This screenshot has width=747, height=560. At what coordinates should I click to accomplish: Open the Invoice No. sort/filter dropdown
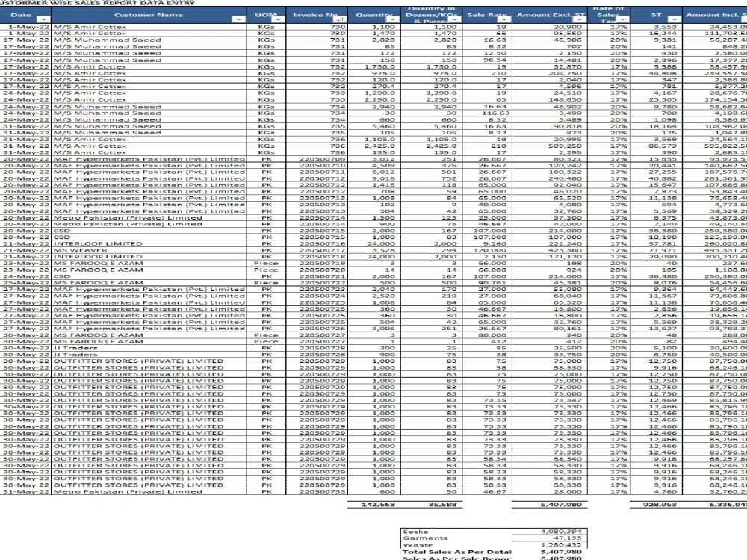point(340,19)
